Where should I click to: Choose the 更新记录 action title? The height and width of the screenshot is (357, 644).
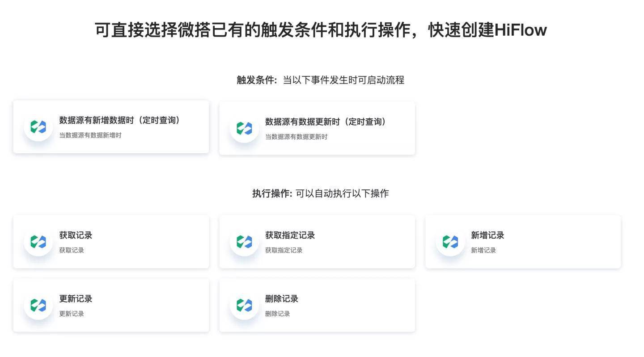point(76,298)
